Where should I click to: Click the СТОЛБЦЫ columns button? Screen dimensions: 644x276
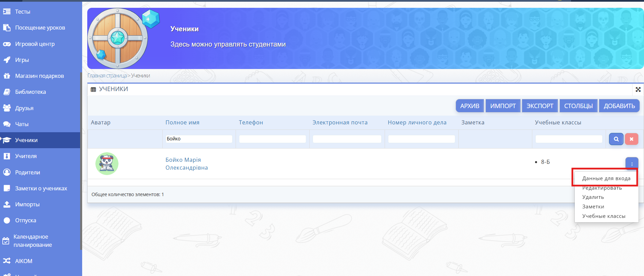578,106
